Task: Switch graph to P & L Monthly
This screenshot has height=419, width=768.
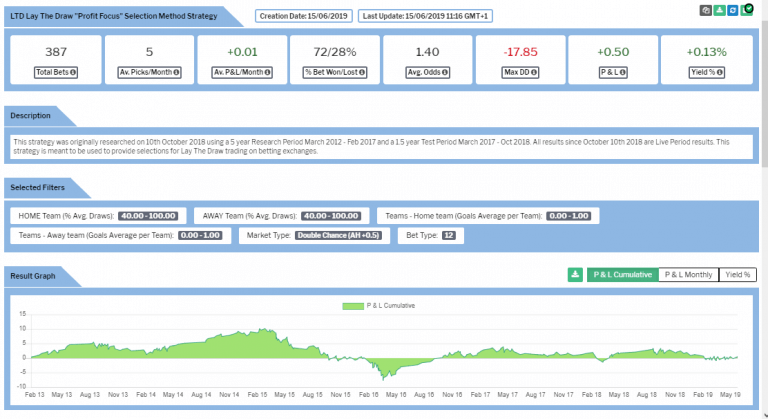Action: [x=688, y=274]
